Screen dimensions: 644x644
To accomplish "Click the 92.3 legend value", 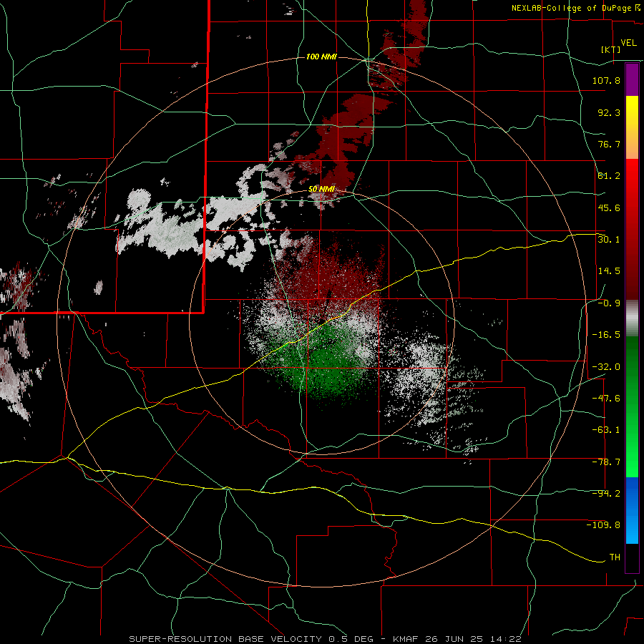I will tap(609, 112).
